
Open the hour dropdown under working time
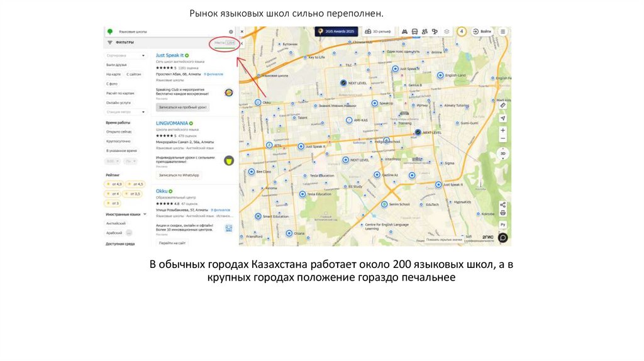112,162
